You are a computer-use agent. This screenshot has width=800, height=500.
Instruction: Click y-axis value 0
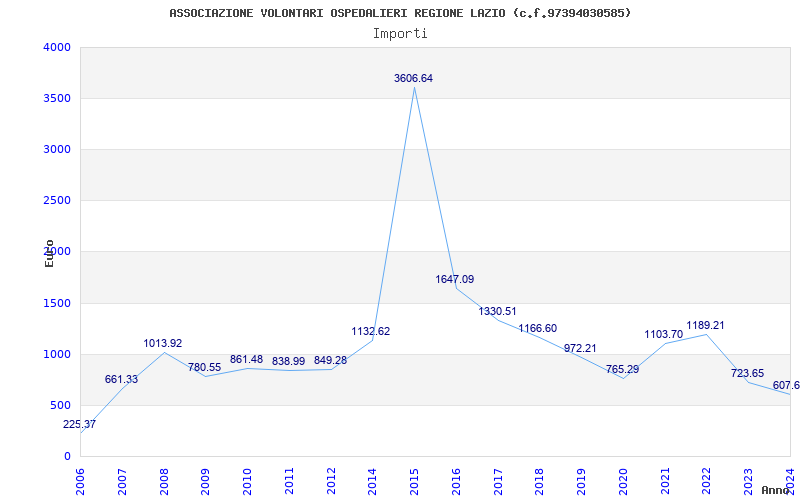tap(67, 457)
